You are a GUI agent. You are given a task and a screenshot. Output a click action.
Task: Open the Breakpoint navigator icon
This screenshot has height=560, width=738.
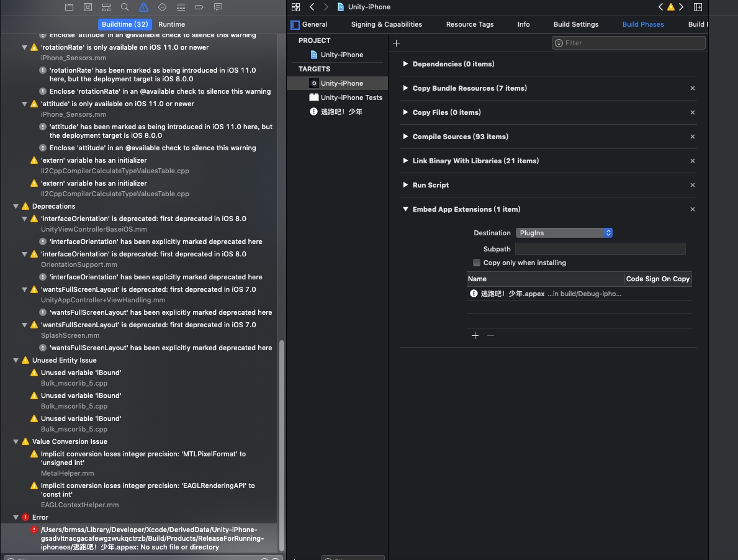(199, 7)
